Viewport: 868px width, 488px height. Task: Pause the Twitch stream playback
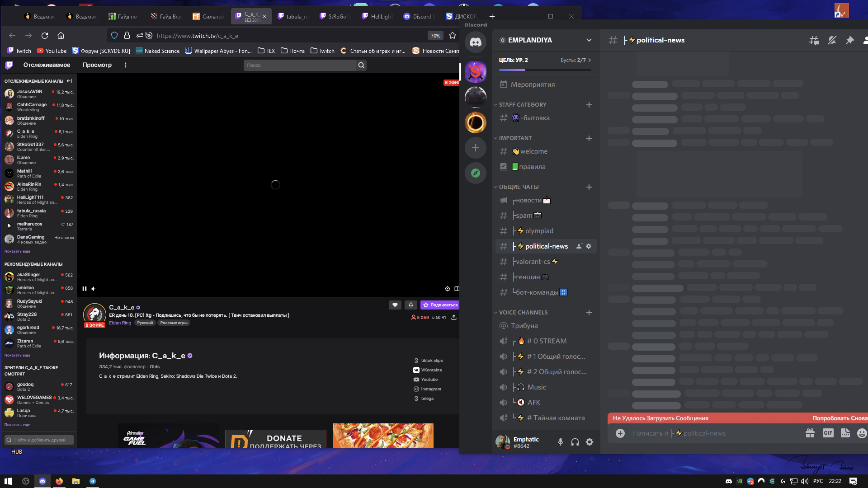tap(85, 289)
